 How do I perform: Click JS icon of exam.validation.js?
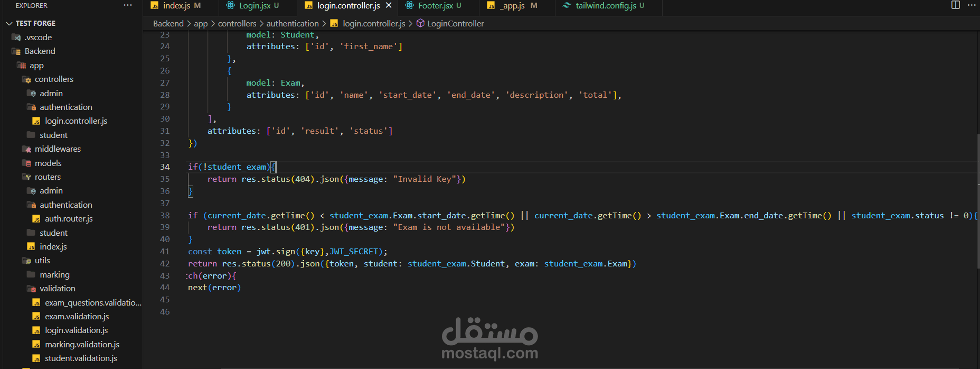[x=36, y=317]
